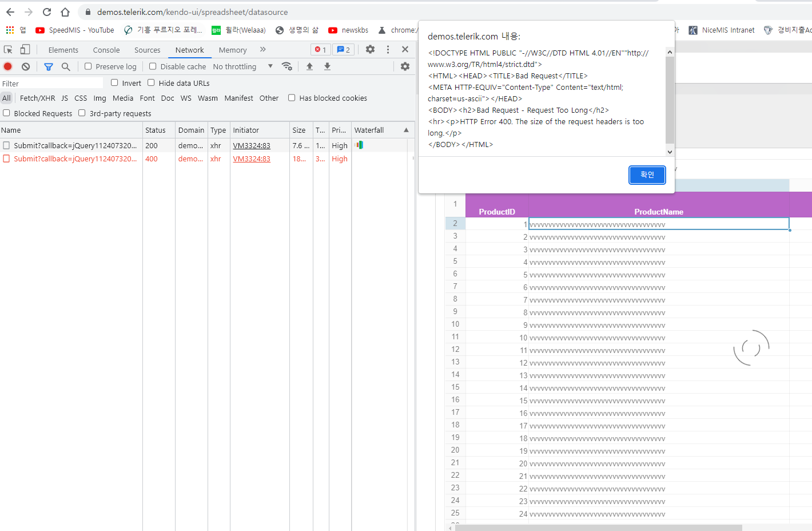The width and height of the screenshot is (812, 531).
Task: Check the Disable cache option
Action: [153, 66]
